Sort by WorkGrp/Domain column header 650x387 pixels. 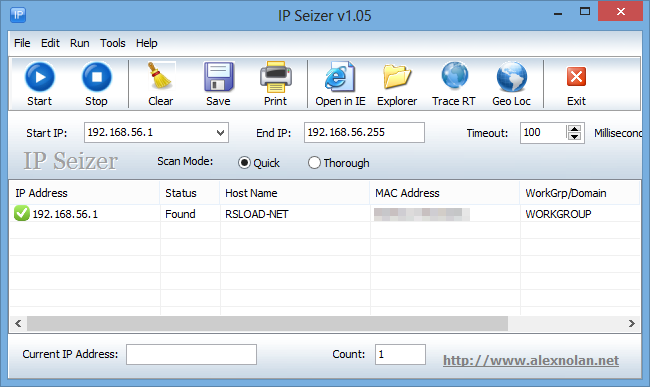[580, 193]
